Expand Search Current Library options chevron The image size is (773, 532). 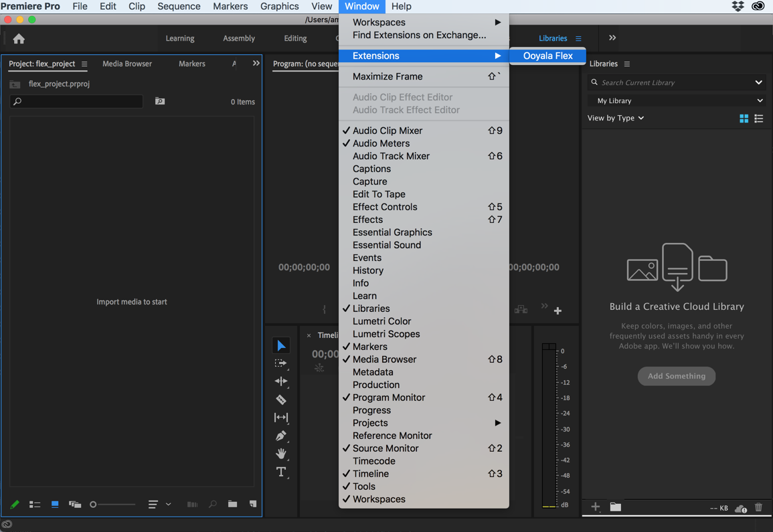point(758,82)
